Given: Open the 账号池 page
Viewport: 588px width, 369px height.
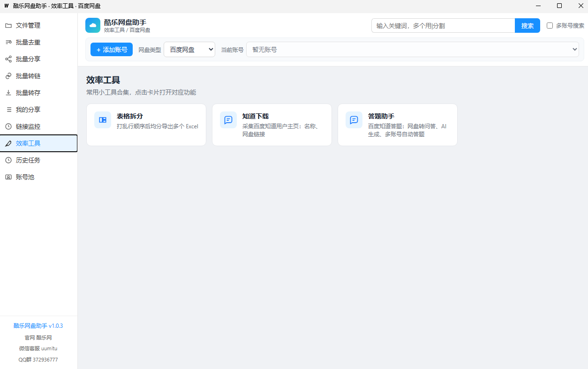Looking at the screenshot, I should coord(38,177).
